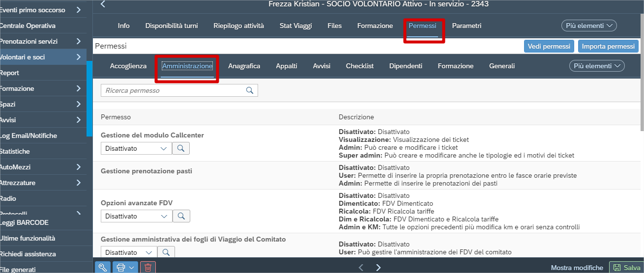Open print options dropdown arrow
Viewport: 644px width, 273px height.
pyautogui.click(x=132, y=267)
